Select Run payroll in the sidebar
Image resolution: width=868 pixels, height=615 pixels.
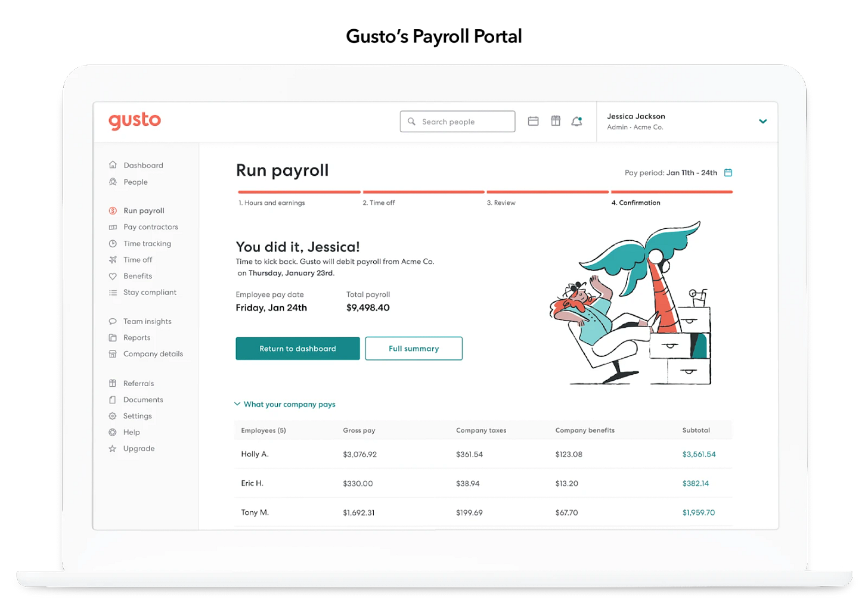[x=144, y=210]
